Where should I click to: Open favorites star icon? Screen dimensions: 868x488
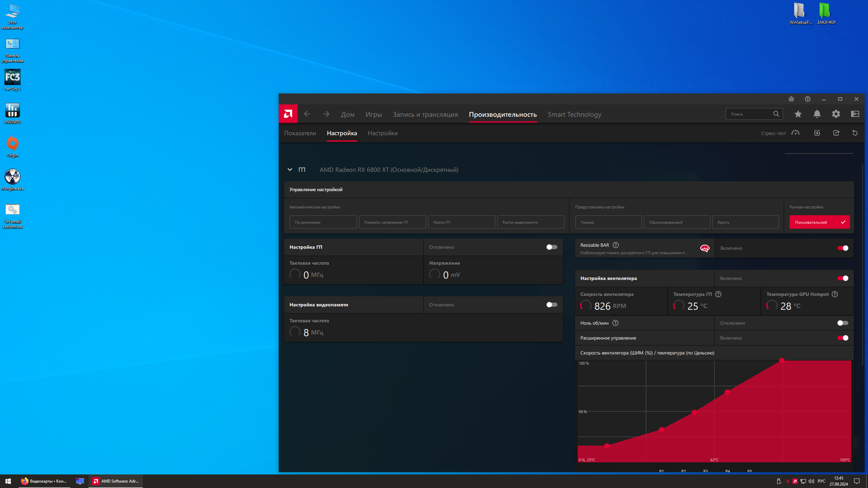[x=798, y=114]
